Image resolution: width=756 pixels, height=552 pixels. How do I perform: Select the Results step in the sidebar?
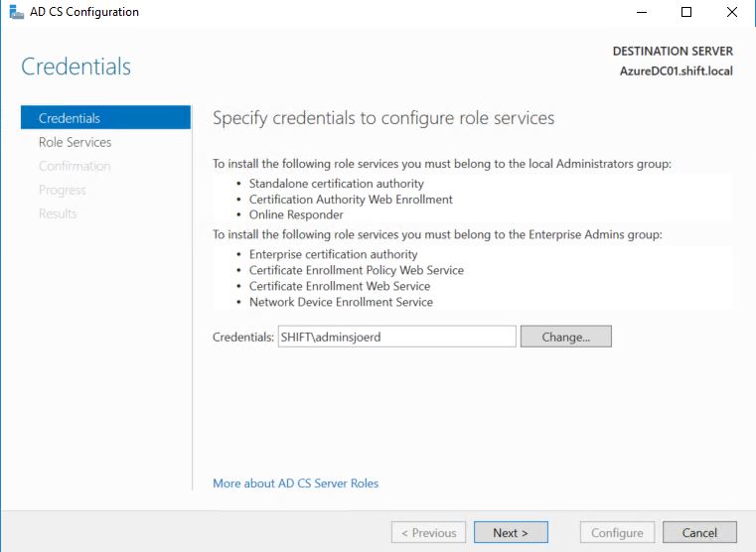pos(58,213)
